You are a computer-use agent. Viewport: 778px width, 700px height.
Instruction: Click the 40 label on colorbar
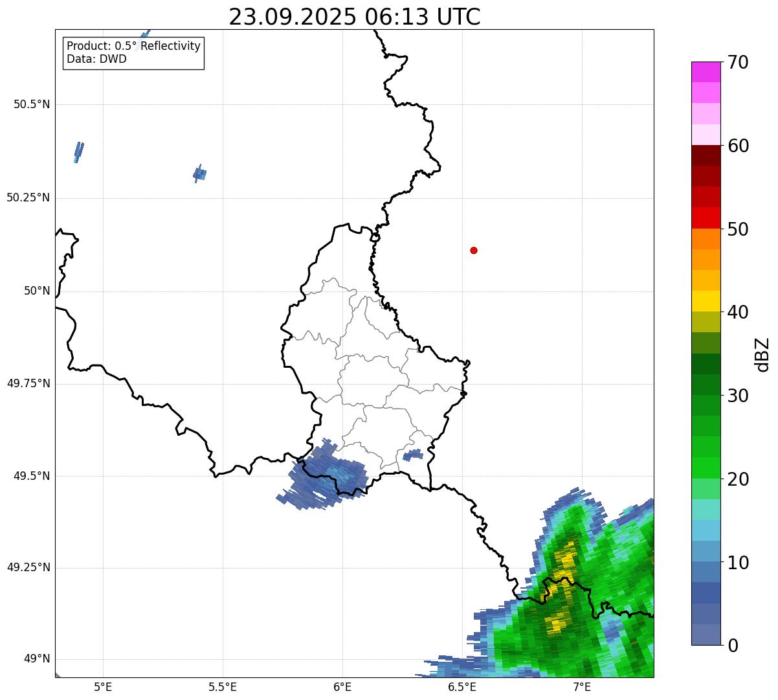739,312
